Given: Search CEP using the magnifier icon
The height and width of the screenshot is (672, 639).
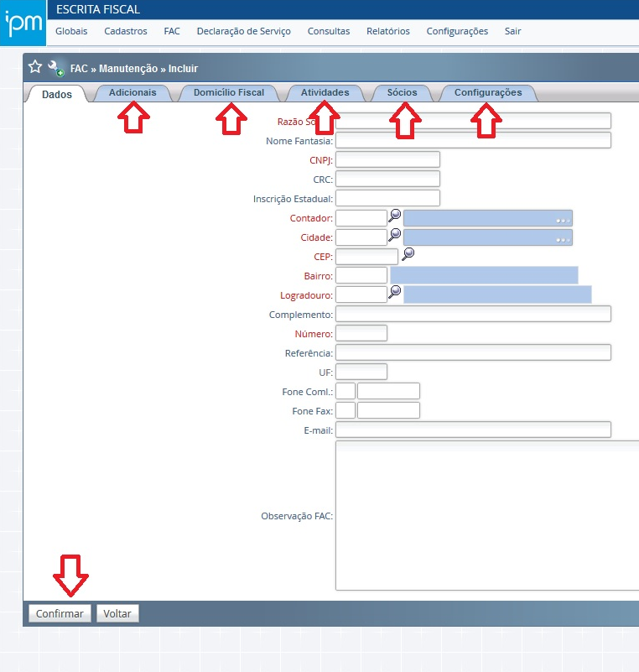Looking at the screenshot, I should pos(408,253).
